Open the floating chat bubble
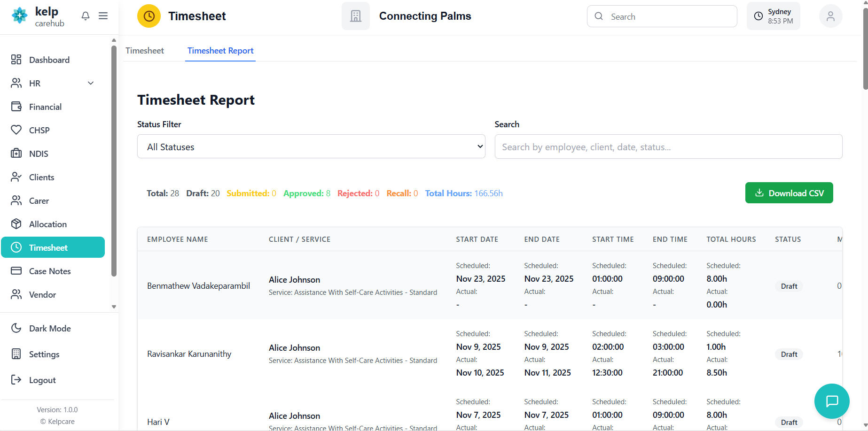Viewport: 868px width, 431px height. 832,401
